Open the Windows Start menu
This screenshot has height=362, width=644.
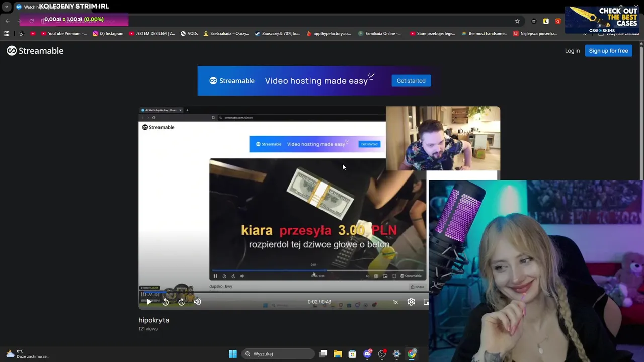point(233,354)
